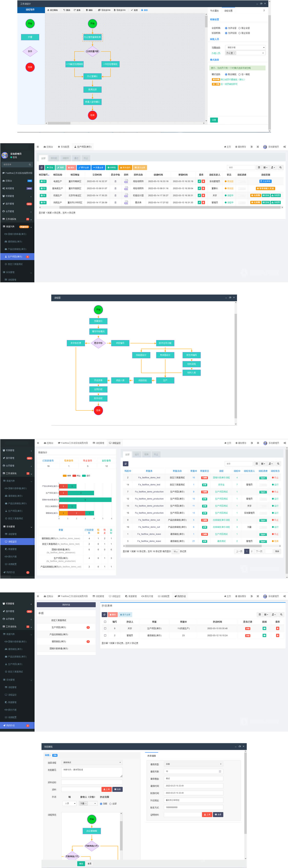This screenshot has height=868, width=288.
Task: Select 联合审批 mode radio button
Action: (226, 75)
